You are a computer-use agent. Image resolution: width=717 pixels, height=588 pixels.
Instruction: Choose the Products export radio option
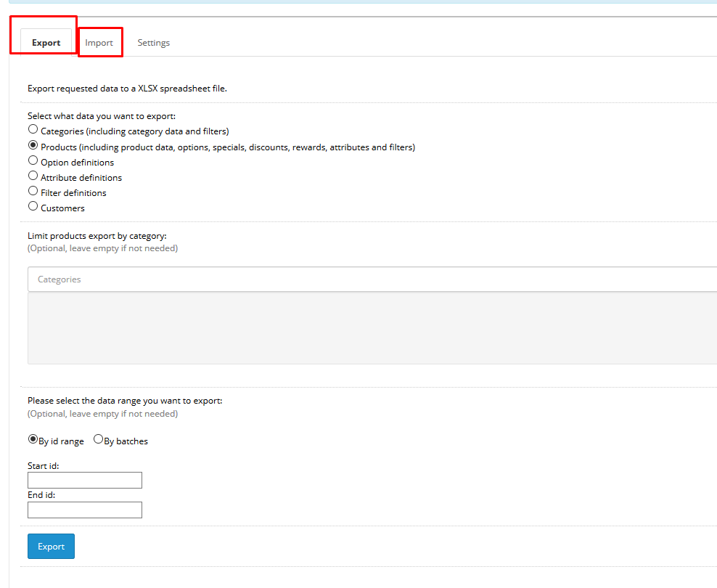tap(33, 145)
